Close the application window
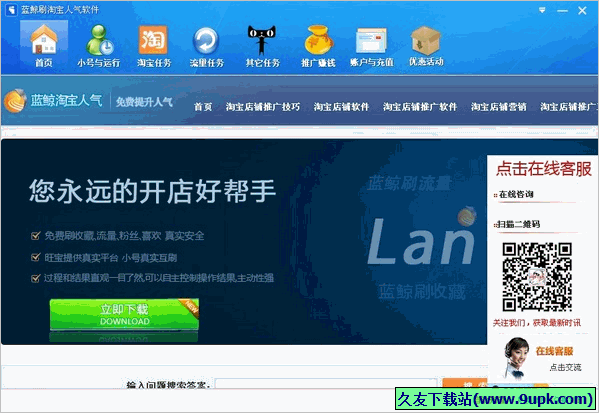The height and width of the screenshot is (413, 599). pos(582,11)
